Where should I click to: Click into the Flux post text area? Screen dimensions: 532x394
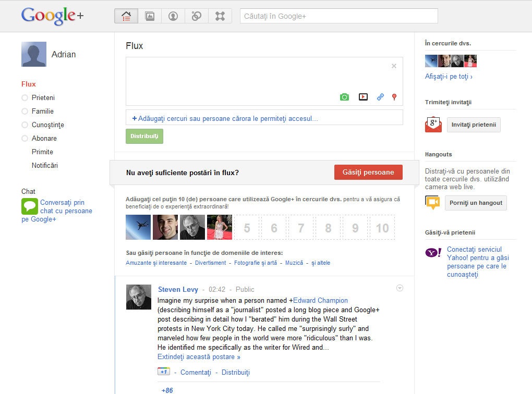tap(264, 81)
